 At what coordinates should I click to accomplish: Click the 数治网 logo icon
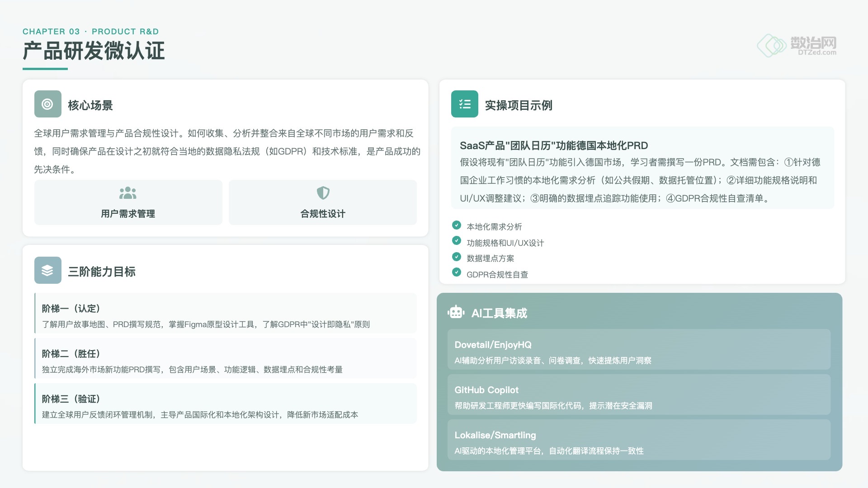click(771, 45)
